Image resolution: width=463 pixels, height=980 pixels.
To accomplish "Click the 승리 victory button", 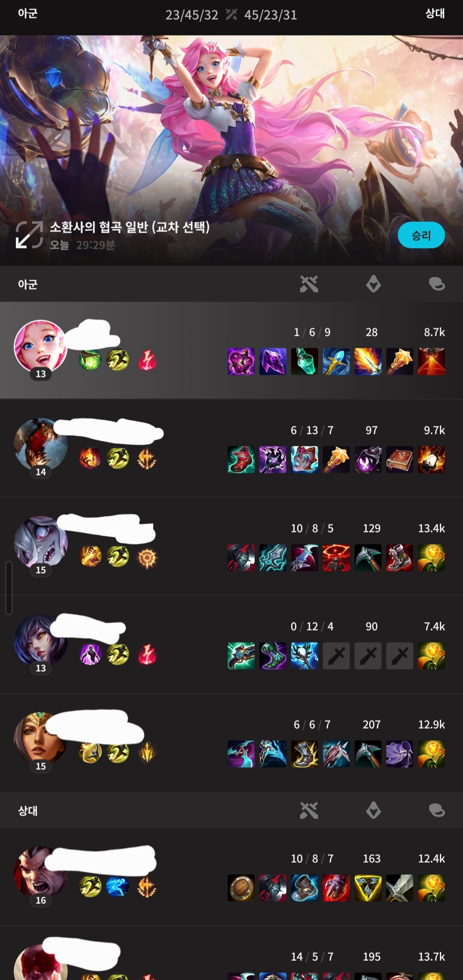I will pyautogui.click(x=421, y=235).
